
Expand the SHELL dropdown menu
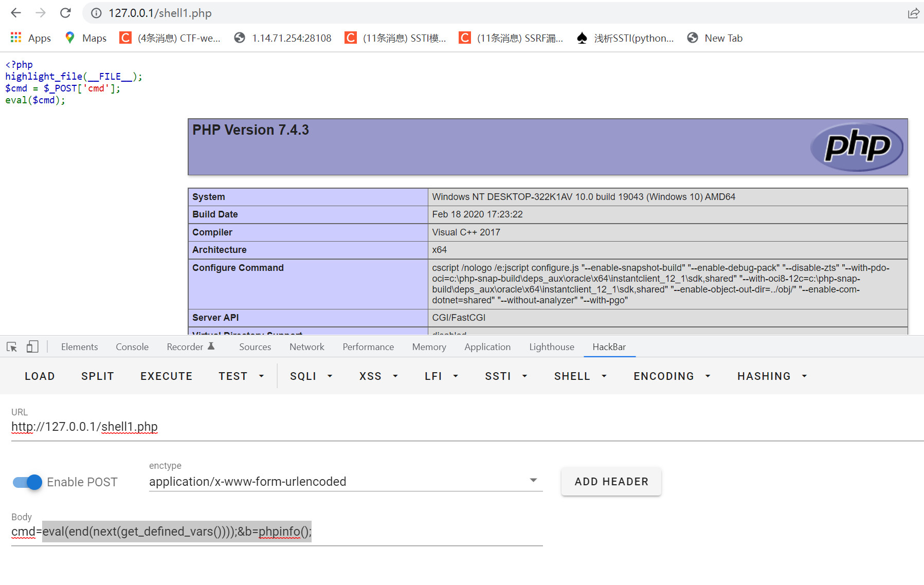pos(581,376)
